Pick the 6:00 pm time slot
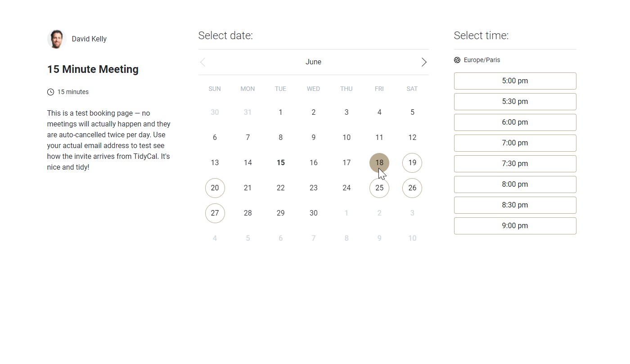This screenshot has height=364, width=630. pyautogui.click(x=515, y=122)
